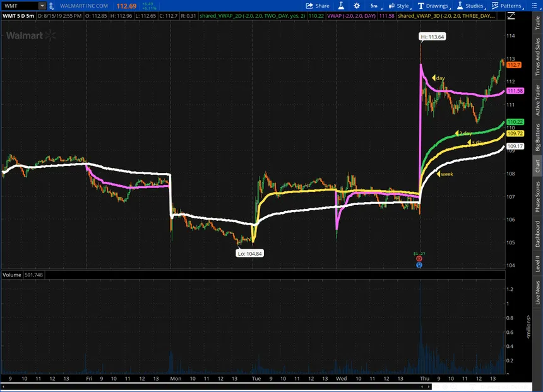
Task: Click the magenta VWAP DAY study label
Action: click(x=351, y=16)
